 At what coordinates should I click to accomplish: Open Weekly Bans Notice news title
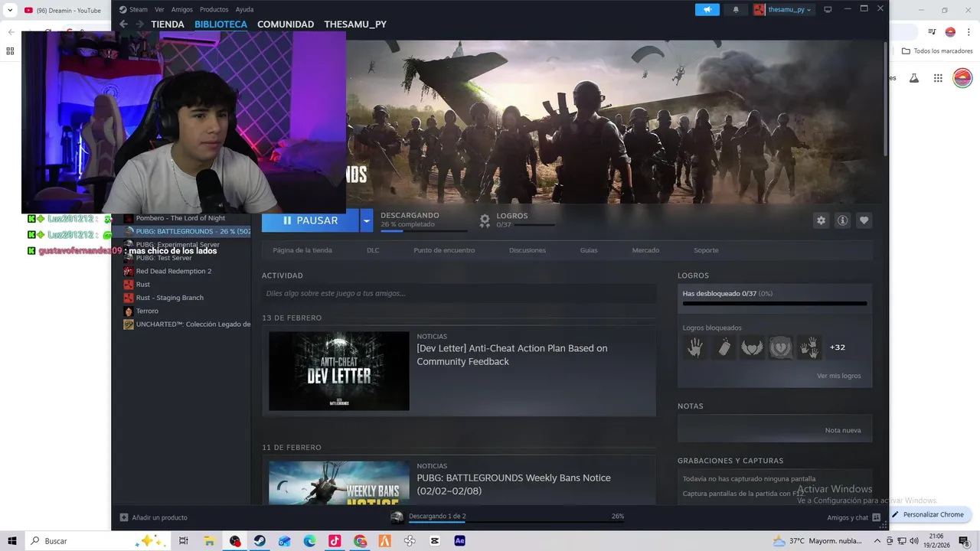[514, 484]
